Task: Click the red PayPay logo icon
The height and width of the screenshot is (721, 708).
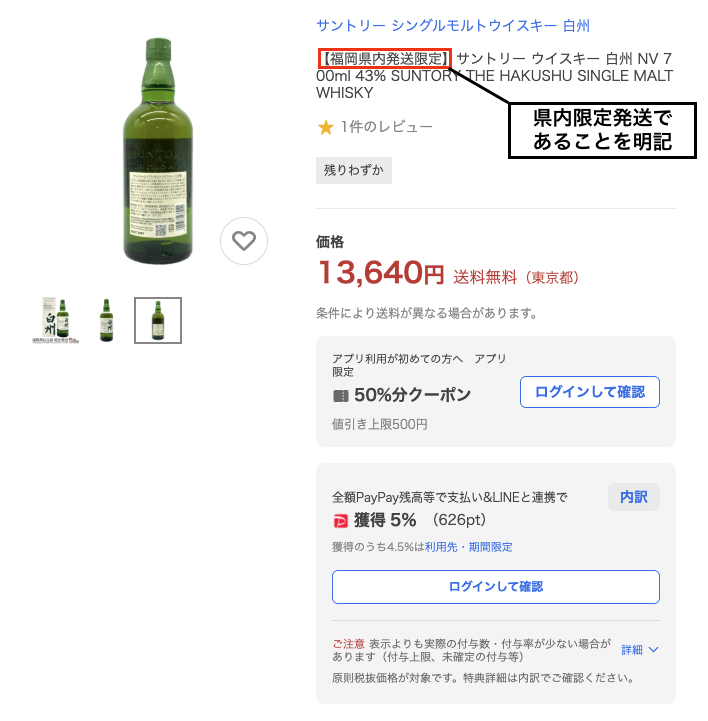Action: coord(341,521)
